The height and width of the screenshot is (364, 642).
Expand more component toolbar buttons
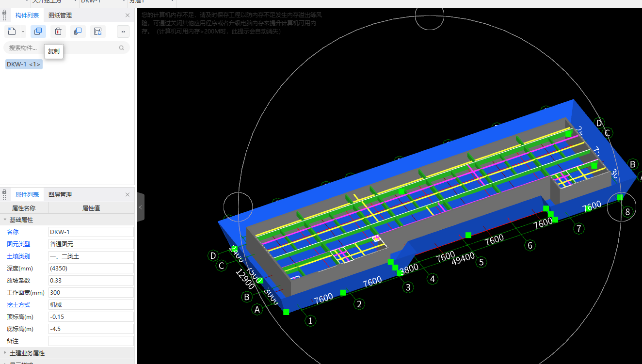[x=123, y=32]
